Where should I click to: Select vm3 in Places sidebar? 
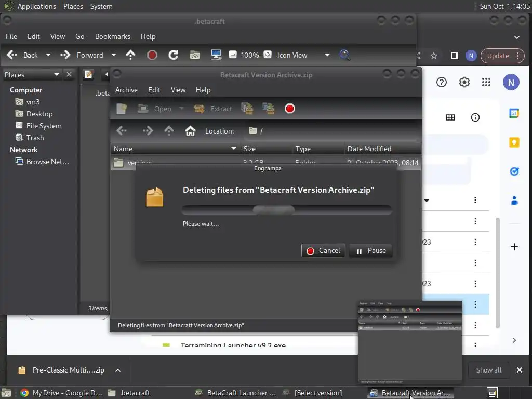pos(33,102)
